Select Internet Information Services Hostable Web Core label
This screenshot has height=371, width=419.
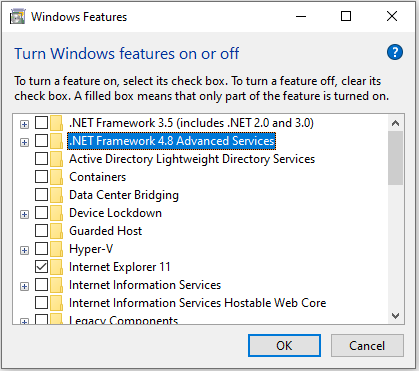(197, 303)
